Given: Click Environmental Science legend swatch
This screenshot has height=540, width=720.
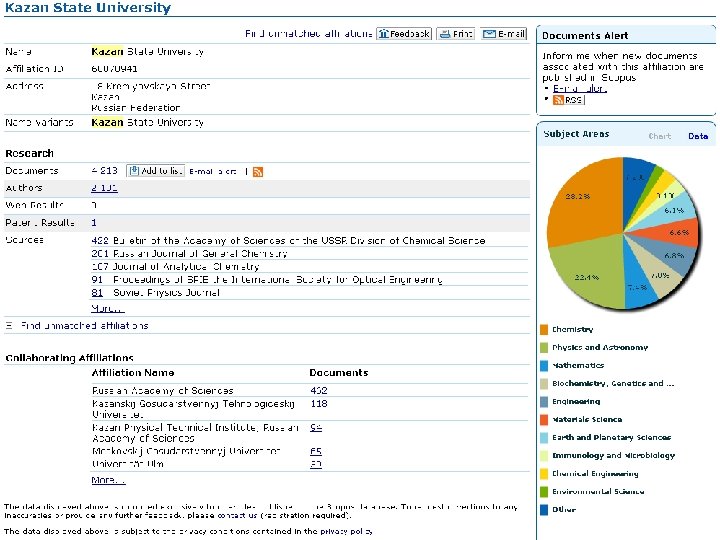Looking at the screenshot, I should tap(544, 492).
